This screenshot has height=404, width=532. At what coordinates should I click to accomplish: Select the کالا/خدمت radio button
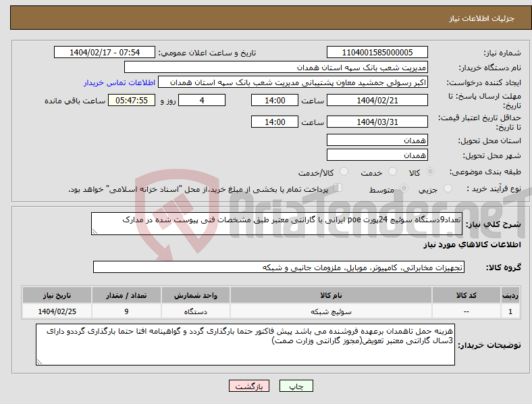click(344, 172)
